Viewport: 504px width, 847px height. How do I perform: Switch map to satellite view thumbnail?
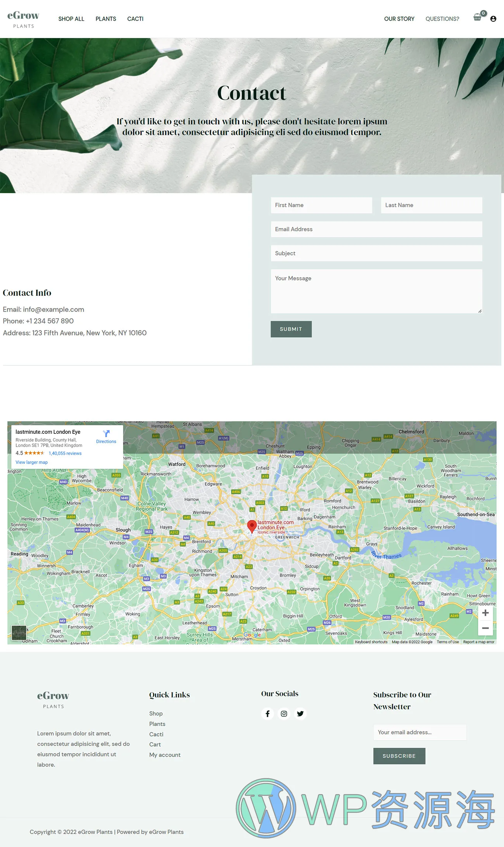click(x=19, y=633)
